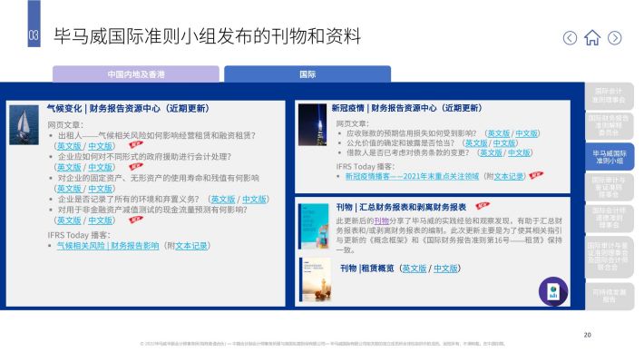This screenshot has width=644, height=362.
Task: Click the next page arrow icon
Action: (x=614, y=38)
